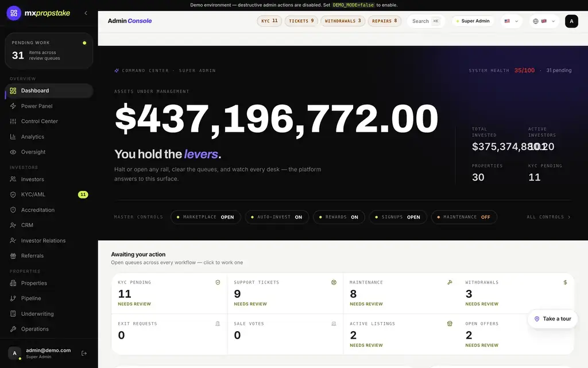Image resolution: width=588 pixels, height=368 pixels.
Task: Click the Oversight eye icon
Action: pos(13,152)
